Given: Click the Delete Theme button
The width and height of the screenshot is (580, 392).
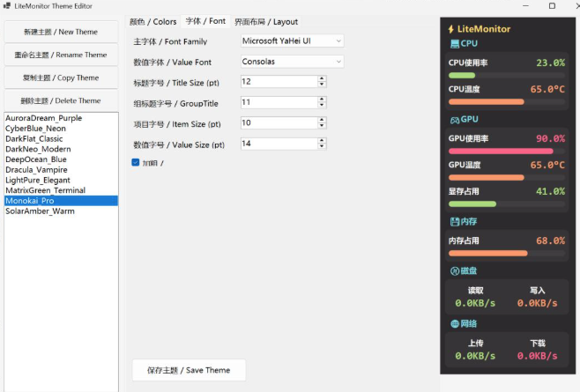Looking at the screenshot, I should click(61, 100).
